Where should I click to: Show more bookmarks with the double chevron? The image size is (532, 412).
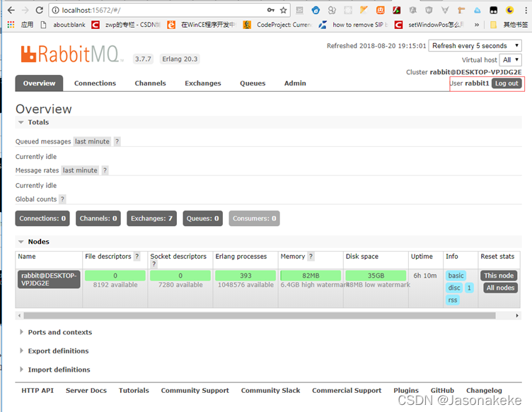[x=477, y=25]
